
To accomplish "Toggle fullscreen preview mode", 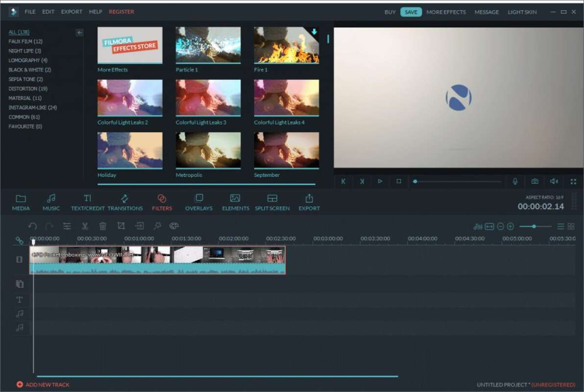I will click(573, 181).
